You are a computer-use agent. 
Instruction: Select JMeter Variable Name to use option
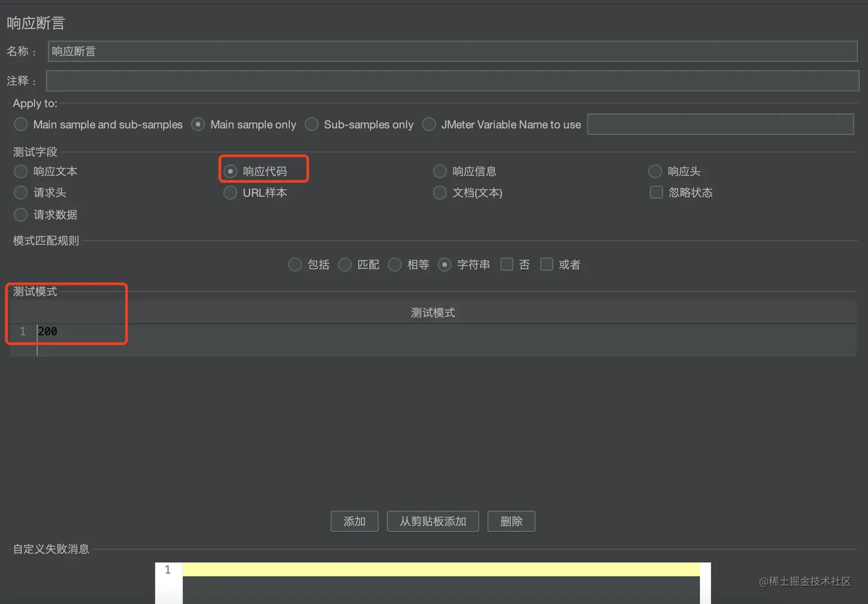click(x=429, y=124)
